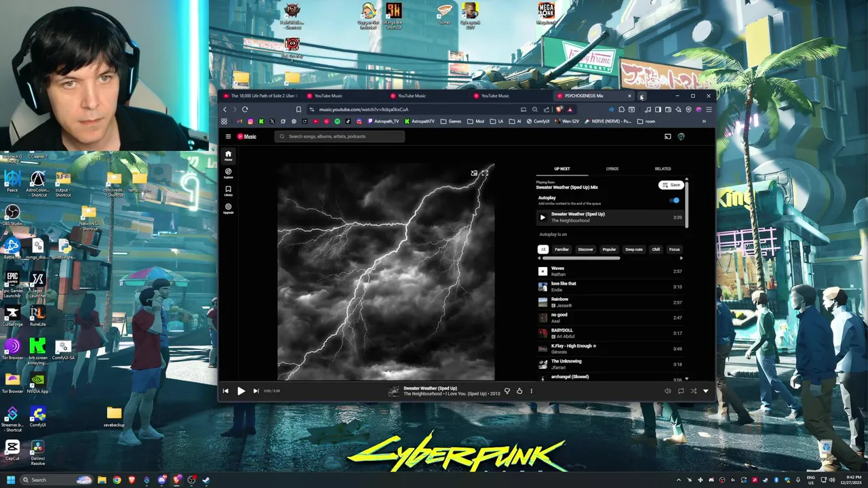Image resolution: width=868 pixels, height=488 pixels.
Task: Click the taskbar Search box
Action: [56, 480]
